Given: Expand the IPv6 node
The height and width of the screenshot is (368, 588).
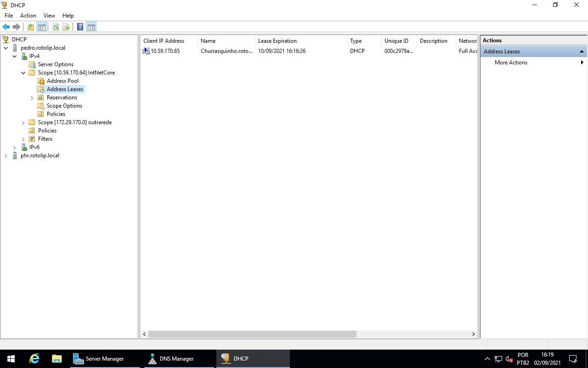Looking at the screenshot, I should pos(14,147).
